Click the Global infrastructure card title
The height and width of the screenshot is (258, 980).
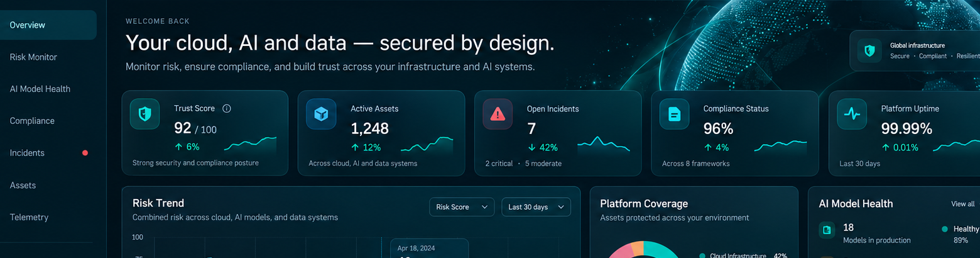[917, 45]
